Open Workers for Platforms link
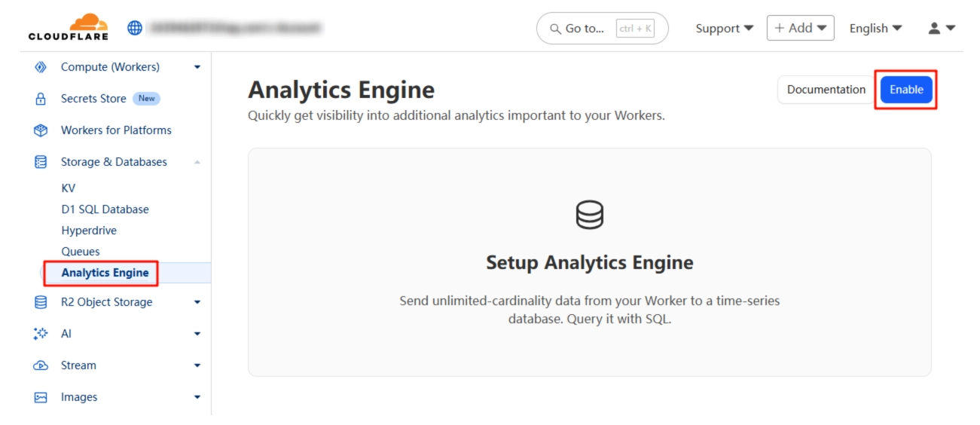 [116, 130]
